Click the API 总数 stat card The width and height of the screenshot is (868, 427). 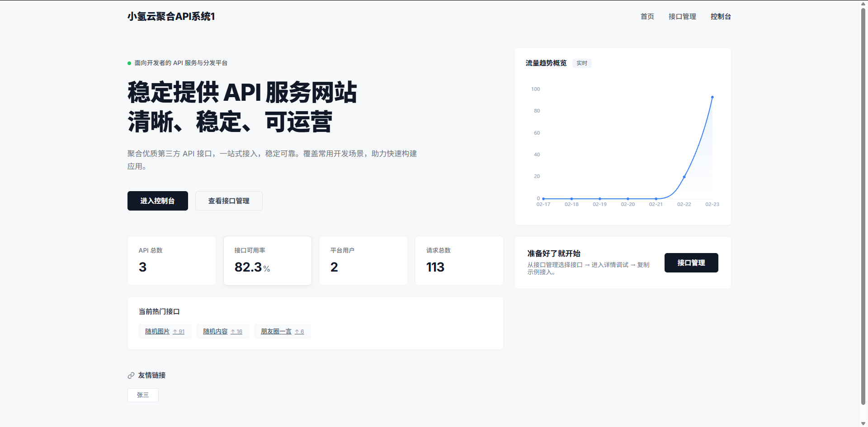(172, 261)
